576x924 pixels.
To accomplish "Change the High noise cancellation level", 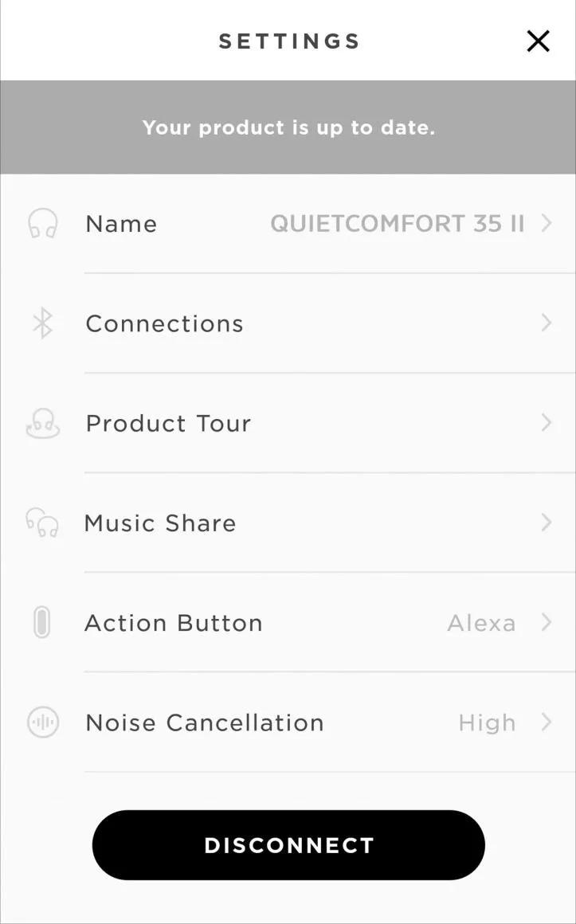I will pos(487,722).
